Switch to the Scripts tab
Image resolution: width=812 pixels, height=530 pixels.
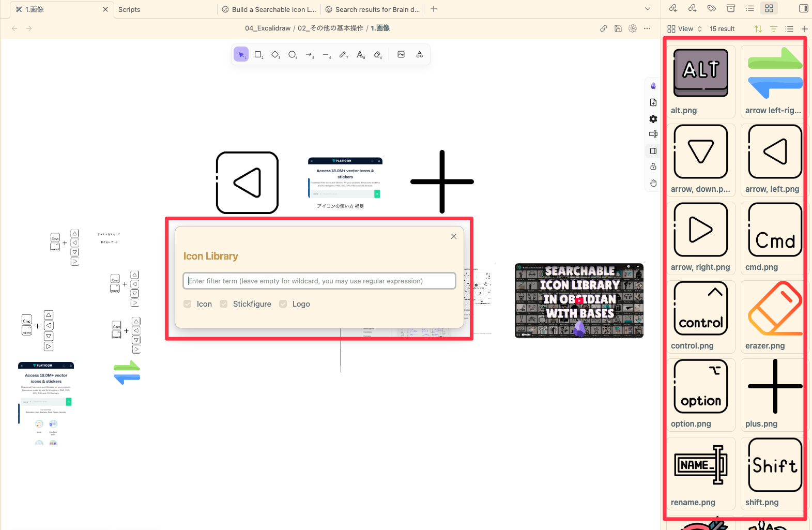point(129,9)
